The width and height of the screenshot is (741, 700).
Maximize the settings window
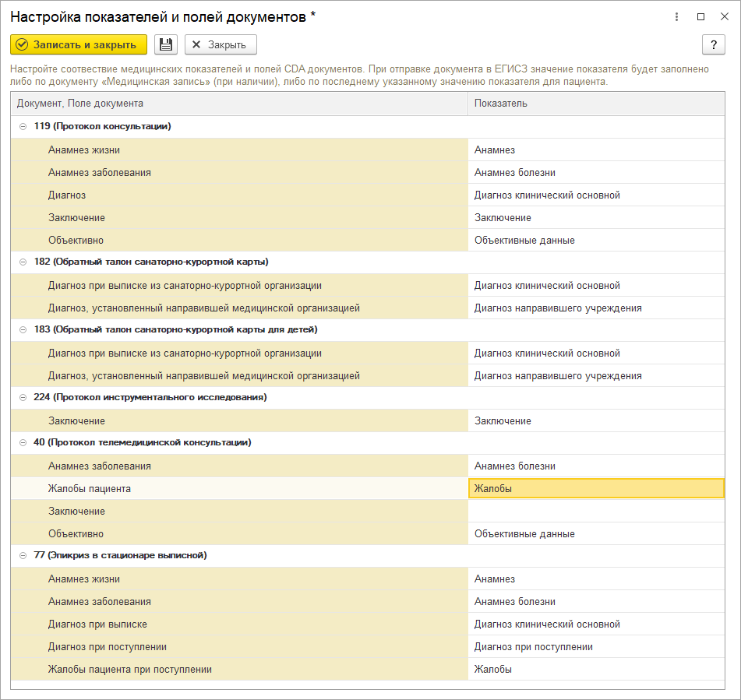pos(700,16)
